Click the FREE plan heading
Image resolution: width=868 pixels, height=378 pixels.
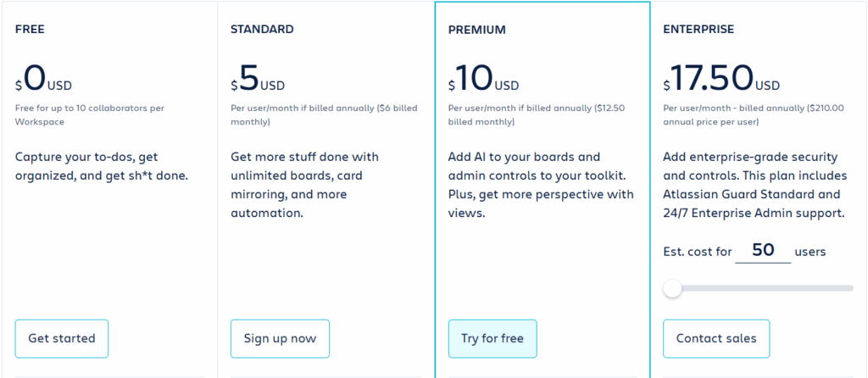point(30,30)
